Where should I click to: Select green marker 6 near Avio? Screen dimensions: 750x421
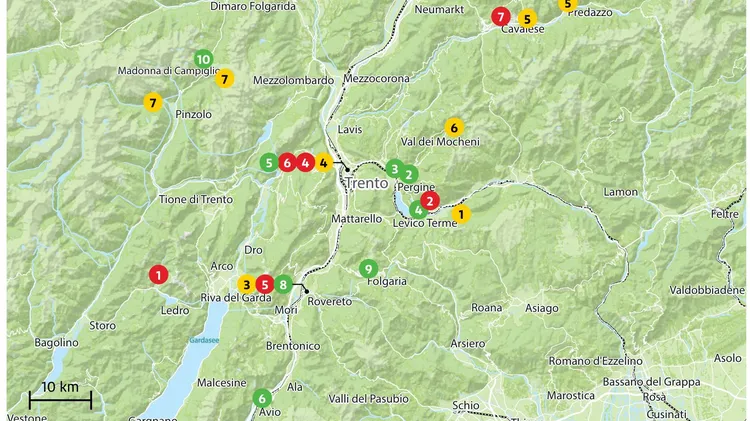[x=262, y=398]
